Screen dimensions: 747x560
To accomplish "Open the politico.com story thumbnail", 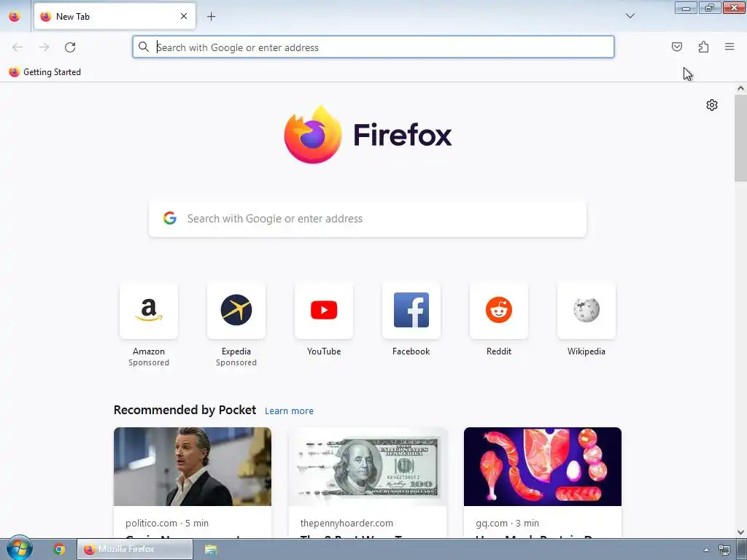I will pos(193,466).
